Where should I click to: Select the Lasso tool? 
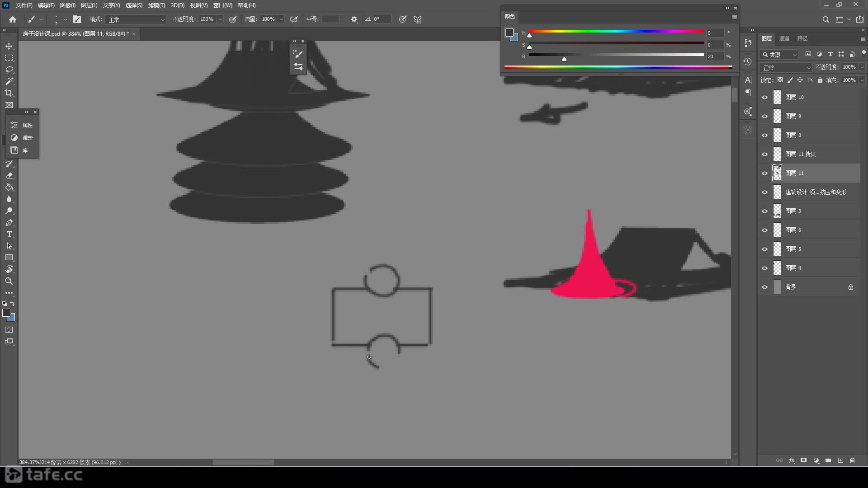tap(9, 70)
